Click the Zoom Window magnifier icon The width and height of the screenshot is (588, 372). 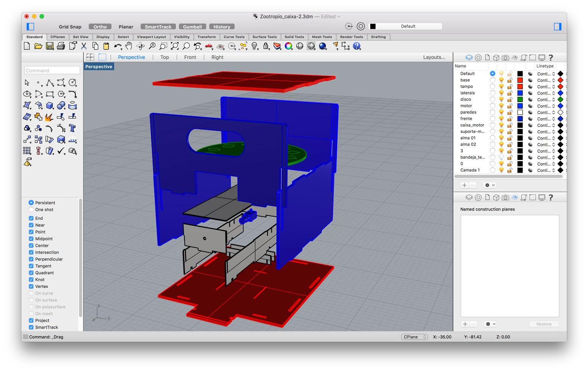[x=163, y=46]
